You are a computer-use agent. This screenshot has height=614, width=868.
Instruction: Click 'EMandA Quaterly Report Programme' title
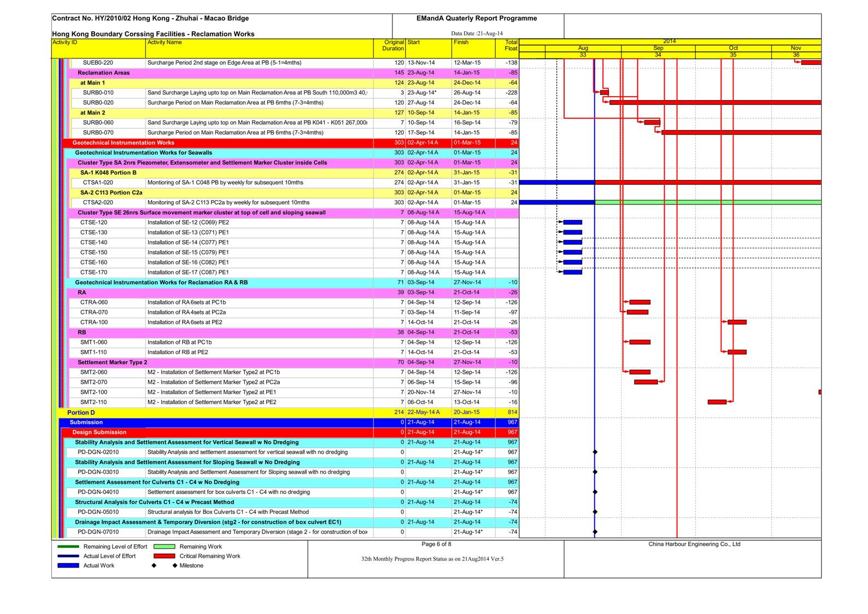[477, 18]
